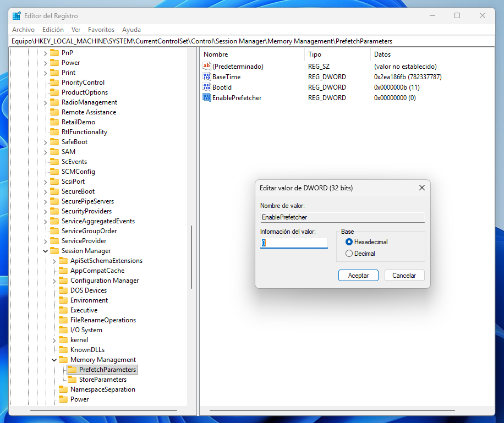Expand the SecurityProviders tree node
The height and width of the screenshot is (423, 504).
point(45,211)
